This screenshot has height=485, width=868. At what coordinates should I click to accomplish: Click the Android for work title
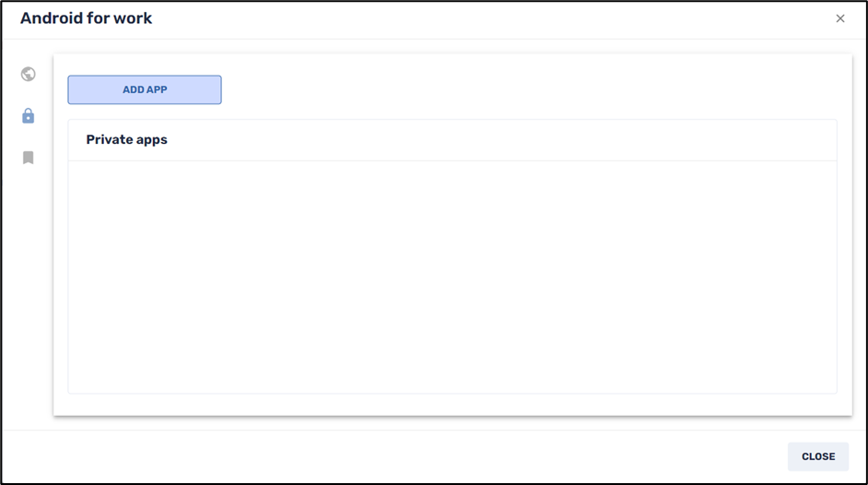pyautogui.click(x=87, y=18)
